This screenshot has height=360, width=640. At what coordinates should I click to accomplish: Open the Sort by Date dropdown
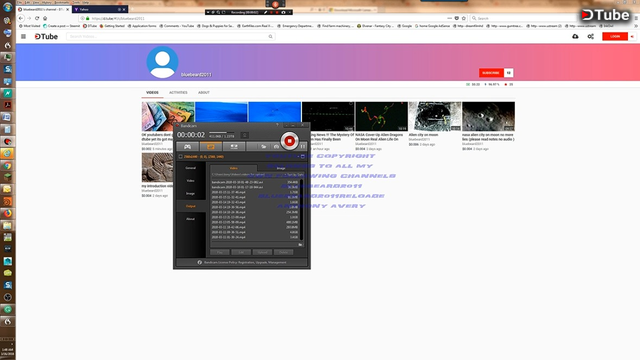[294, 174]
